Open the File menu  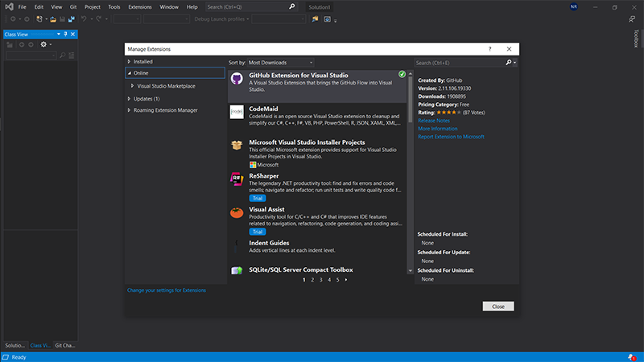click(x=23, y=6)
